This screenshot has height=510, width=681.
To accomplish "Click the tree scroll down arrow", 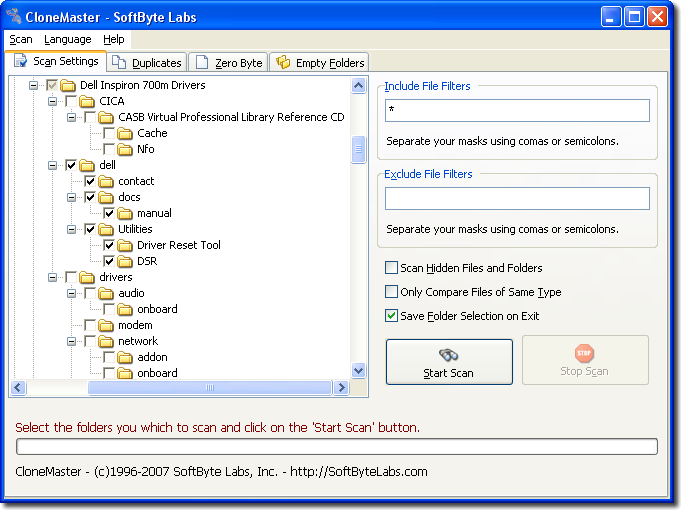I will pyautogui.click(x=358, y=371).
